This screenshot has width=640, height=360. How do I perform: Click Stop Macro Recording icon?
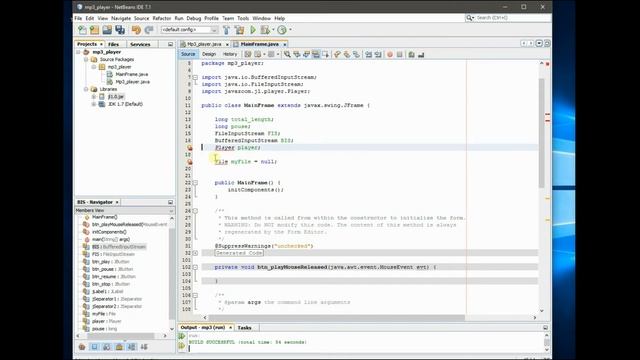pyautogui.click(x=400, y=54)
